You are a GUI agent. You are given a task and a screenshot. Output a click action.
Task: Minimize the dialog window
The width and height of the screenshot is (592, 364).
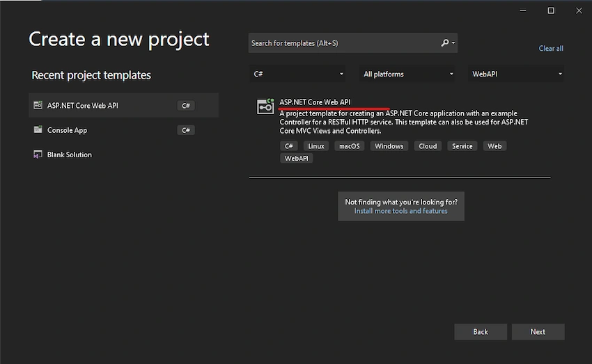(523, 10)
